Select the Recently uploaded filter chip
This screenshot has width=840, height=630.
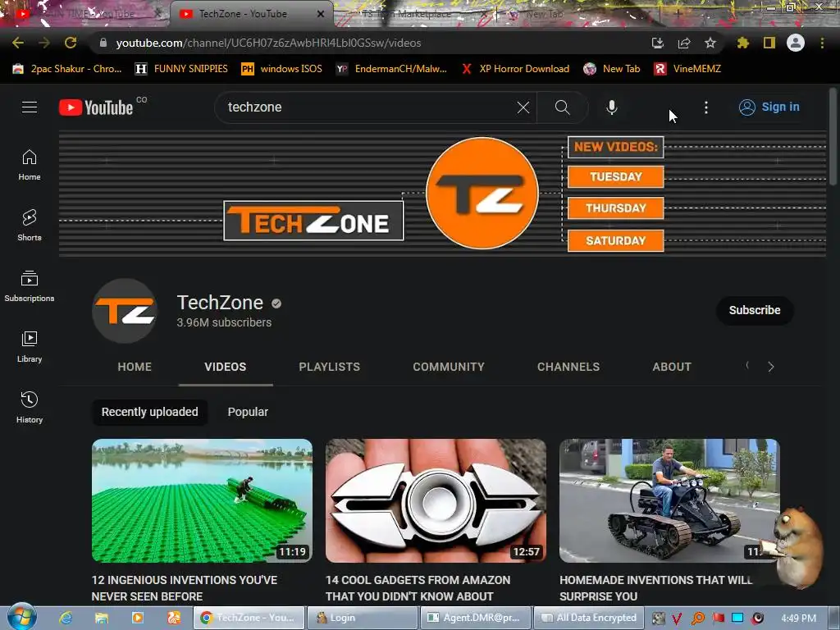(150, 412)
